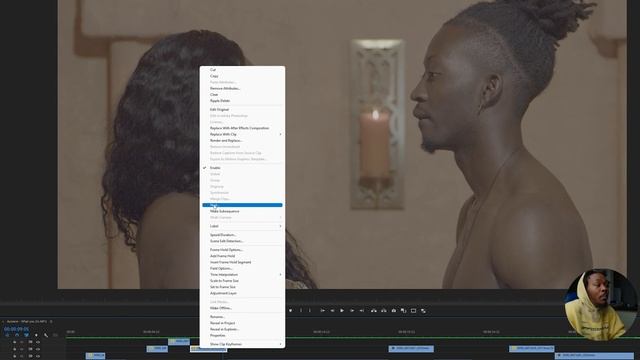640x360 pixels.
Task: Toggle Snap in the timeline header
Action: [17, 335]
